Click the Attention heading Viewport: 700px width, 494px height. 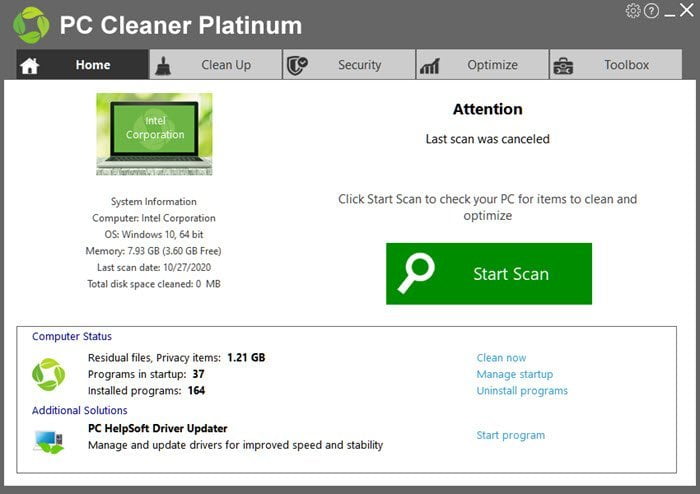point(488,109)
